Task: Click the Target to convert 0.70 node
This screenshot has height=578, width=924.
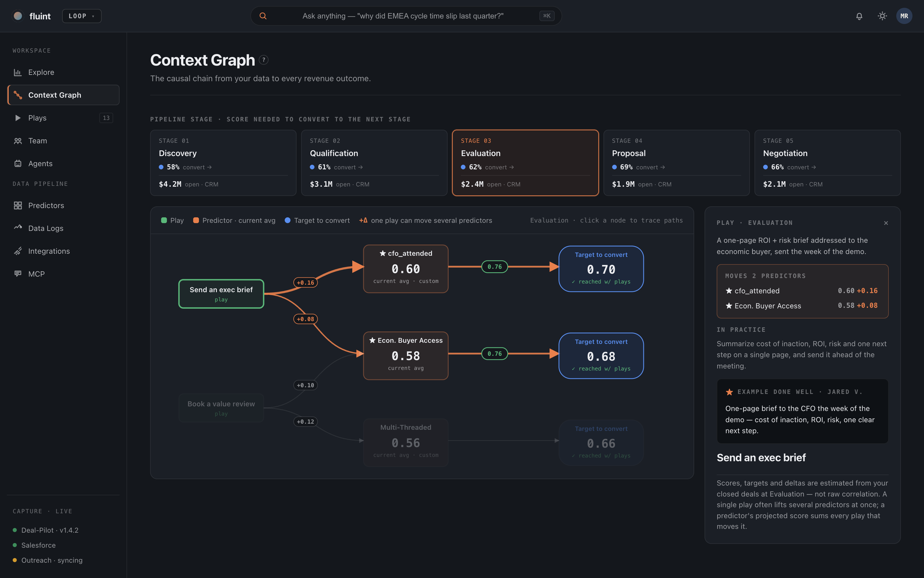Action: pos(601,269)
